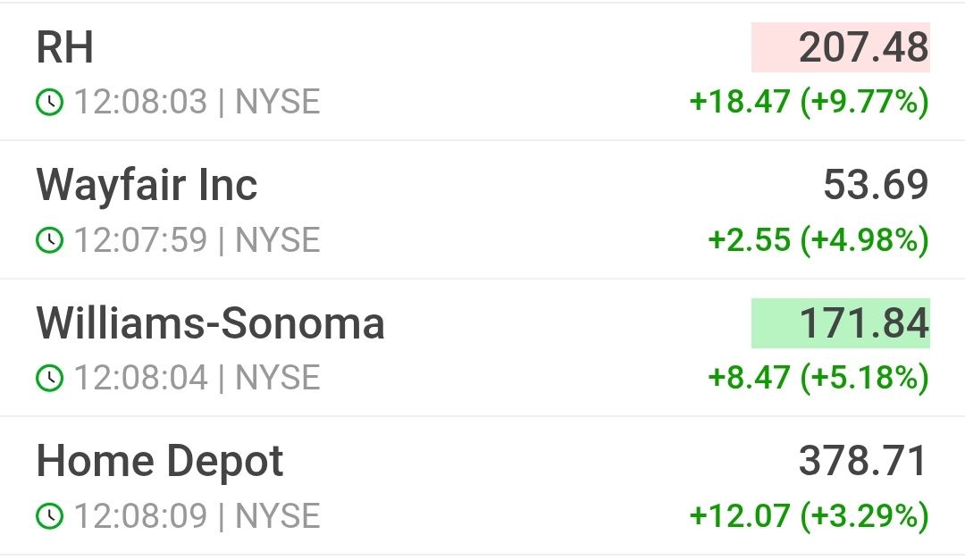Select the Wayfair price 53.69

click(x=876, y=185)
